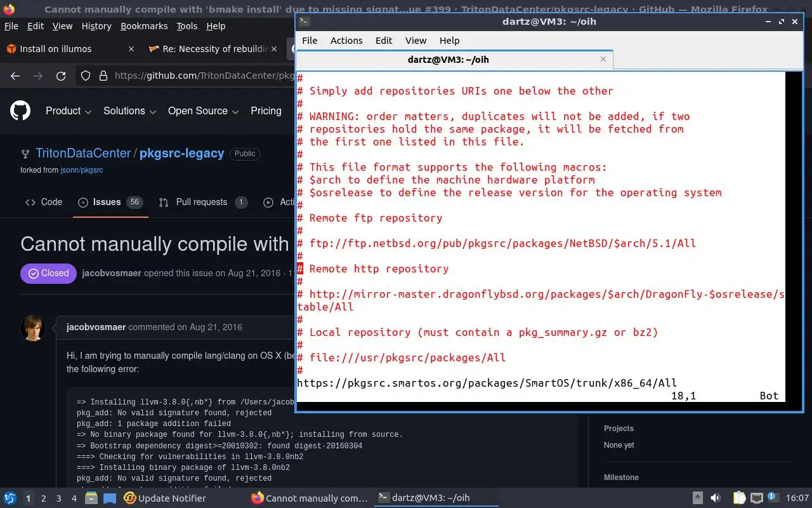Follow the jsonn/pkgsrc fork source link
The height and width of the screenshot is (508, 812).
81,170
